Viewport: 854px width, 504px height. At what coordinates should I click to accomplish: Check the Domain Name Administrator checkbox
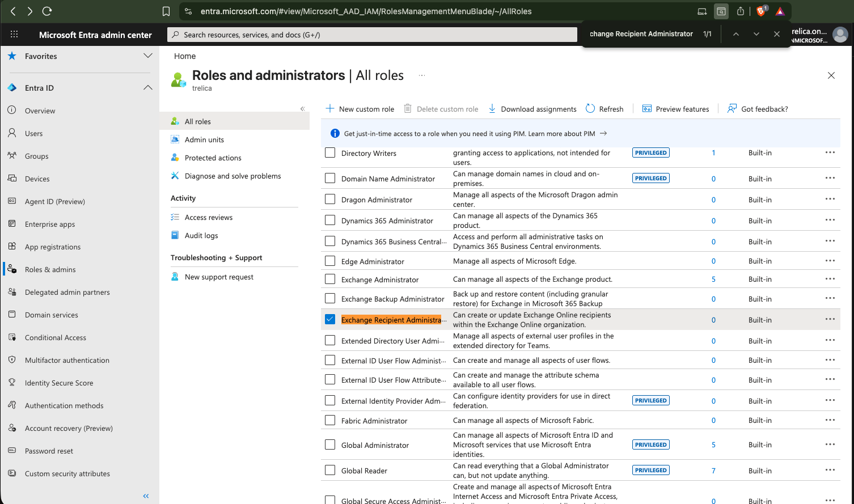tap(330, 178)
